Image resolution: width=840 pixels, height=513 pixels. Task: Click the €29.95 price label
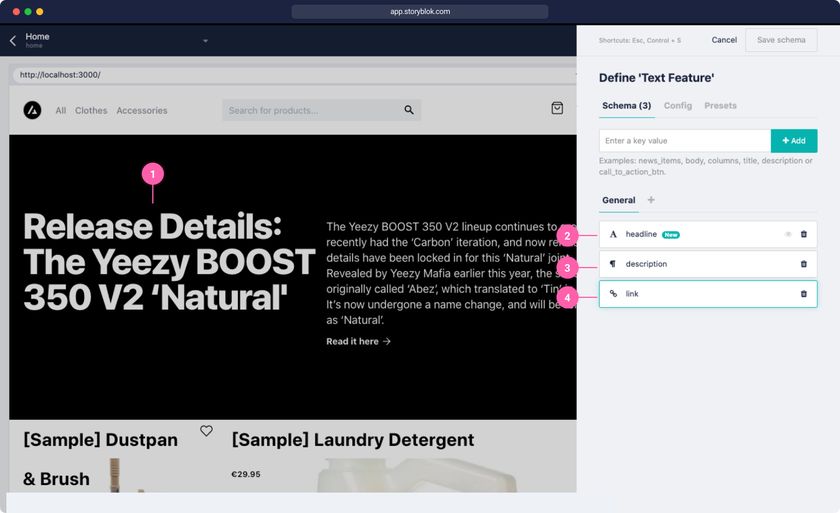[x=246, y=474]
